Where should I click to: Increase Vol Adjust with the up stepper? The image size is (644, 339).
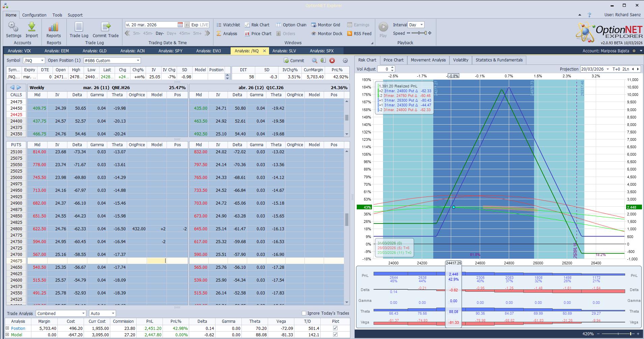point(392,68)
